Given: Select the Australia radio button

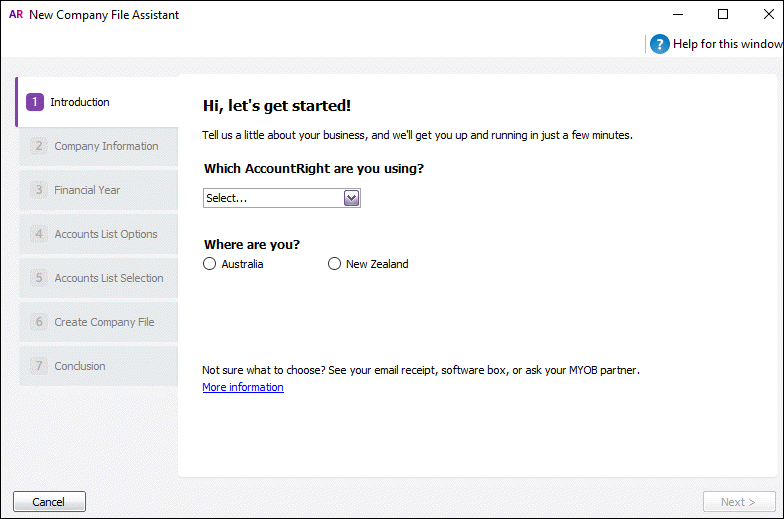Looking at the screenshot, I should 209,264.
